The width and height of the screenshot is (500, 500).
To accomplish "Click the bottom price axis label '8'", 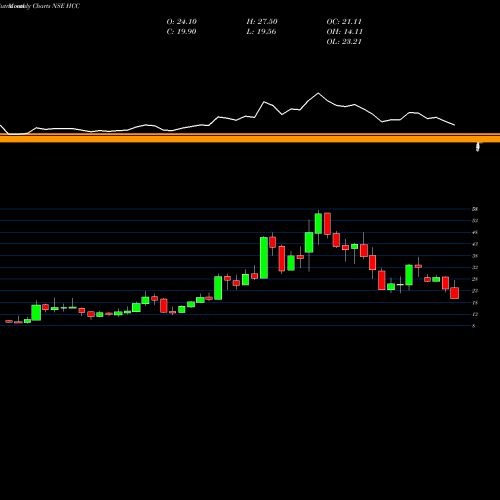I will (473, 326).
